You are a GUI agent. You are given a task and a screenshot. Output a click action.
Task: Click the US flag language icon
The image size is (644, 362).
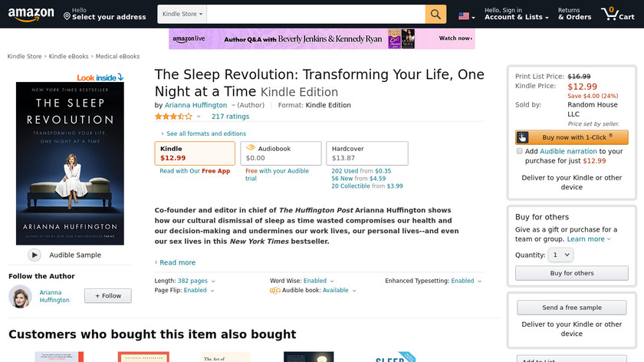pyautogui.click(x=464, y=15)
